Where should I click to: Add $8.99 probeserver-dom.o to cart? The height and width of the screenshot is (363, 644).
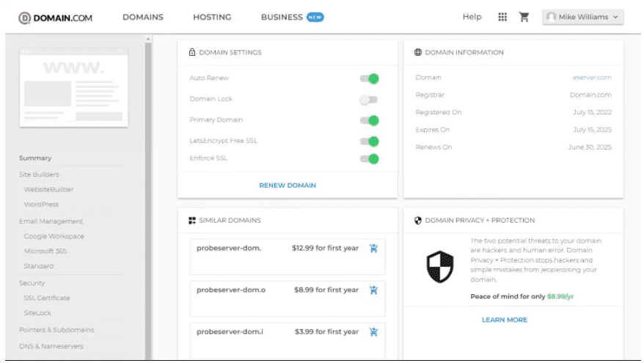click(x=373, y=290)
